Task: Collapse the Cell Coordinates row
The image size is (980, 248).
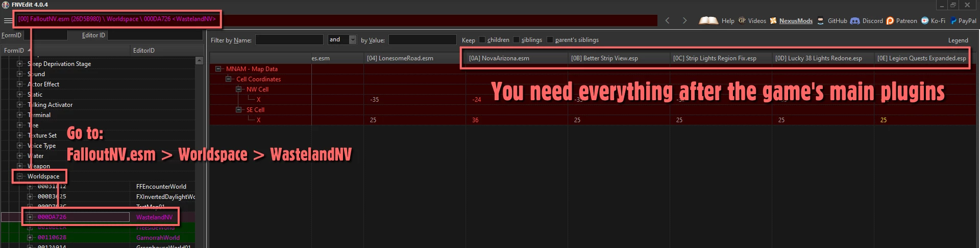Action: click(229, 79)
